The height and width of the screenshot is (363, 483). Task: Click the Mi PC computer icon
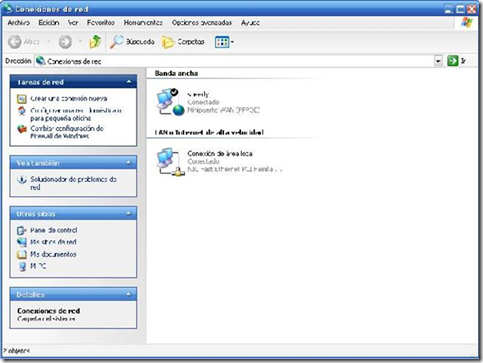pyautogui.click(x=22, y=266)
